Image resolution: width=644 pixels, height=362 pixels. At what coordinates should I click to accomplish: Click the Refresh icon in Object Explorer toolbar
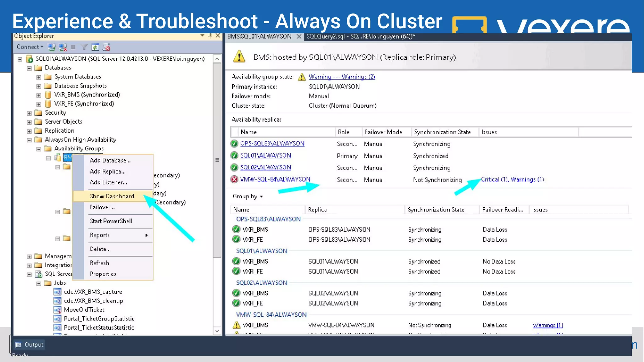pos(95,47)
